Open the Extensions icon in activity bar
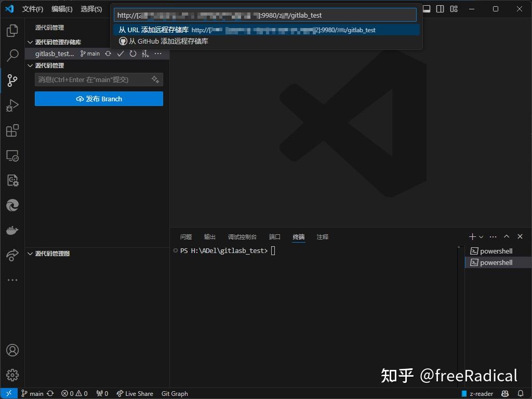The height and width of the screenshot is (399, 532). click(x=11, y=130)
